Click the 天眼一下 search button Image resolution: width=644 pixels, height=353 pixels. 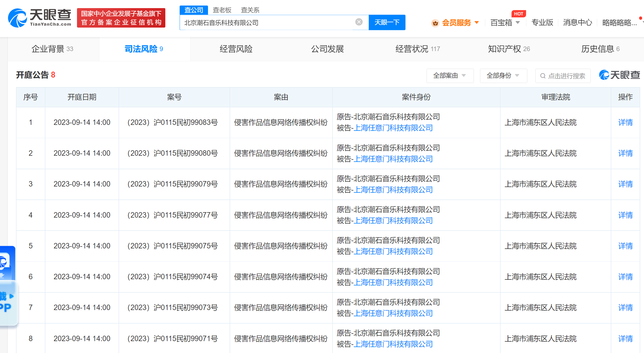pyautogui.click(x=387, y=22)
